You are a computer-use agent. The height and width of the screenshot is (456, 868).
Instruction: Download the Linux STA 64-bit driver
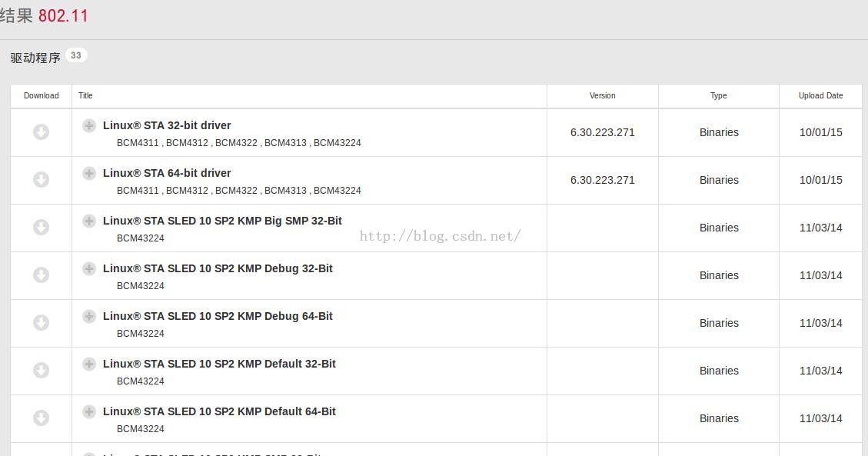41,180
